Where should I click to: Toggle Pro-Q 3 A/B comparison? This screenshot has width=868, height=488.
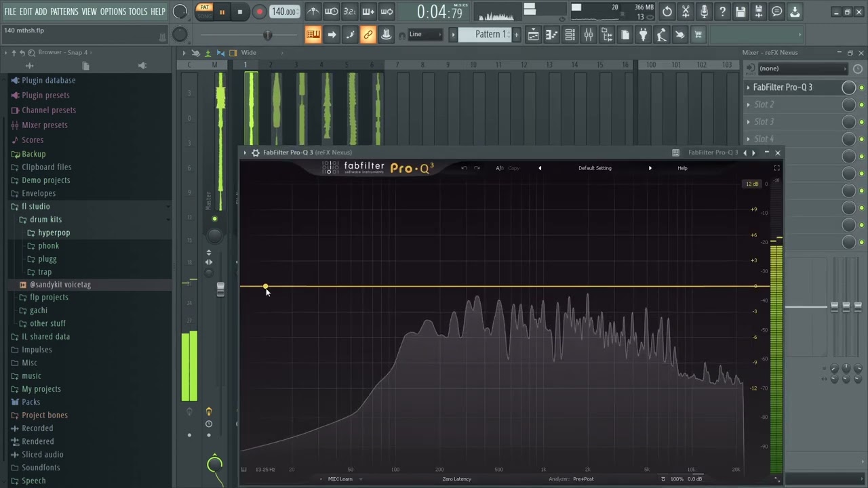point(500,168)
